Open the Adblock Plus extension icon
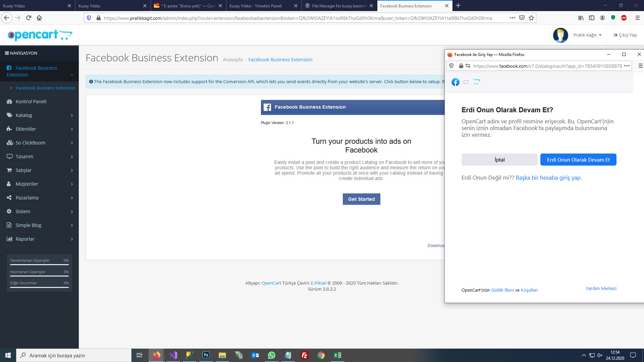 click(x=624, y=18)
